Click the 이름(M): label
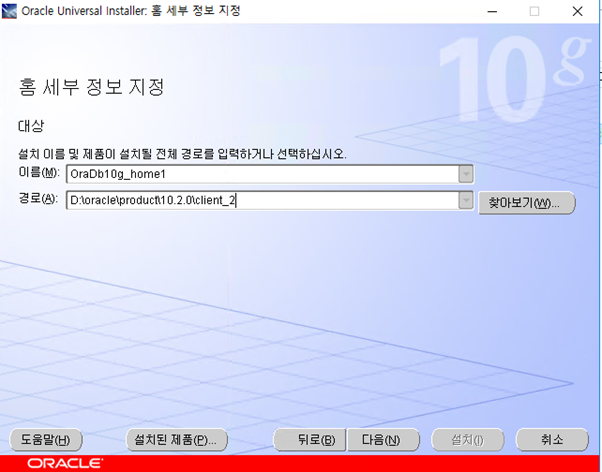This screenshot has height=472, width=602. pos(39,172)
